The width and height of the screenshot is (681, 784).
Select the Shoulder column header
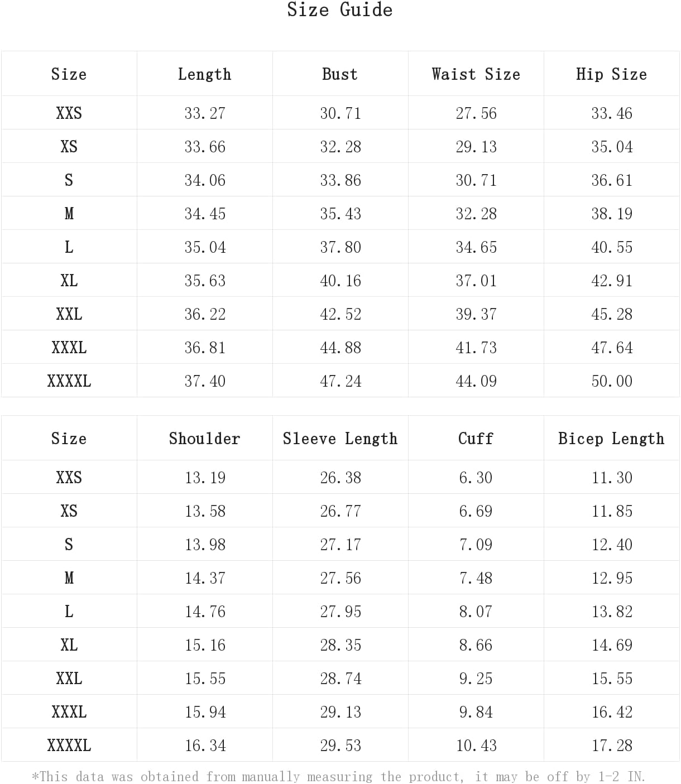click(x=204, y=439)
